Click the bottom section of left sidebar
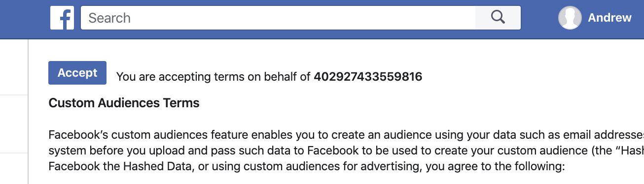 (14, 169)
